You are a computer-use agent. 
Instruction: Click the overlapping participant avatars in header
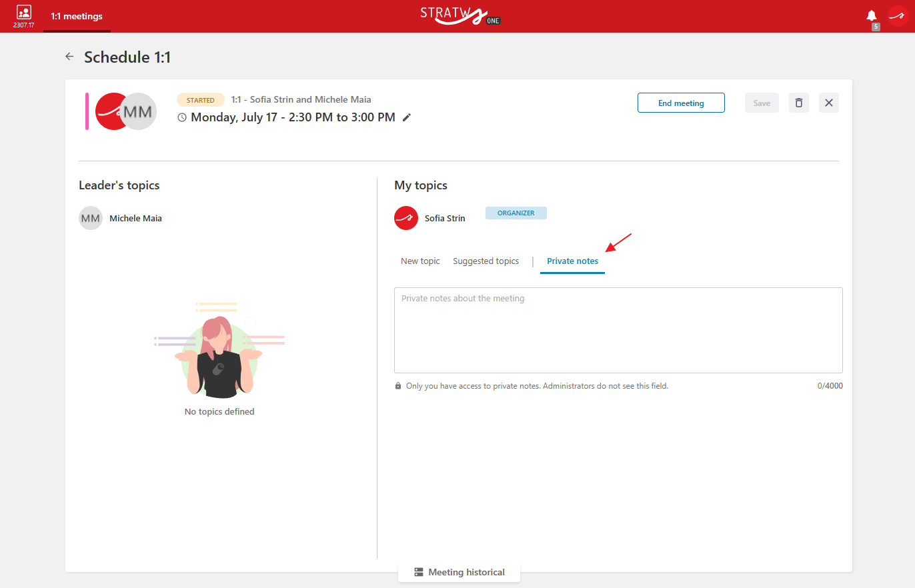(x=125, y=111)
